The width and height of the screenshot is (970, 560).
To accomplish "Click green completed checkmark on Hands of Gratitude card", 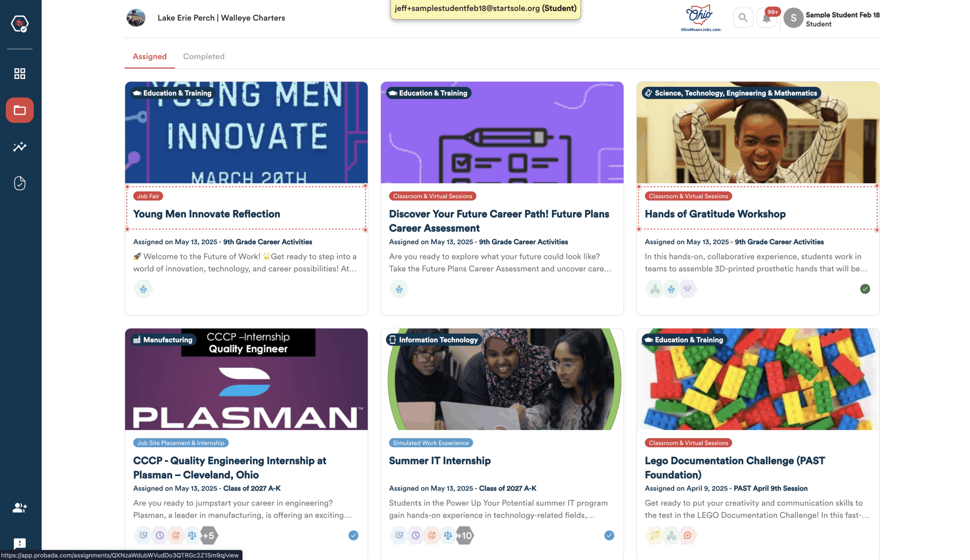I will [x=865, y=289].
